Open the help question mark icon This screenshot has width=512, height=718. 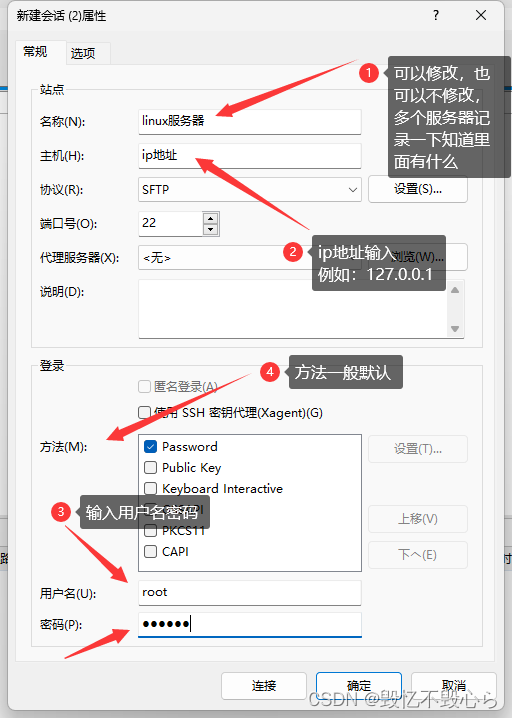436,16
